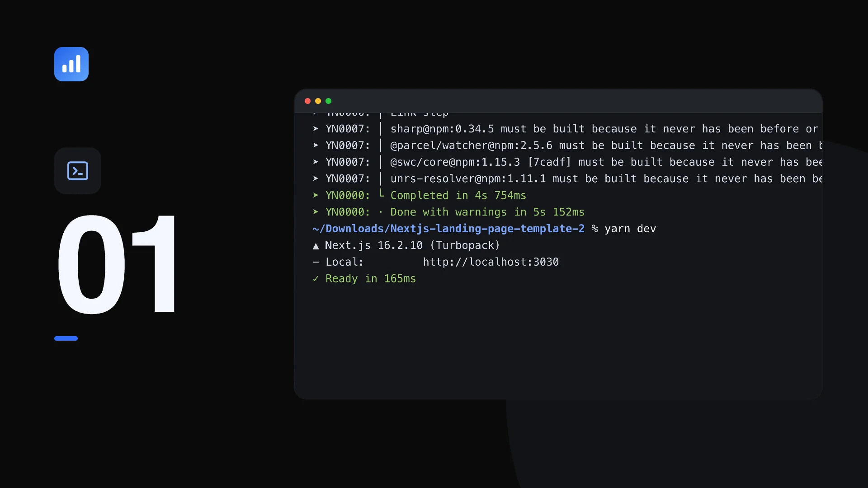
Task: Click 'Done with warnings in 5s 152ms'
Action: click(448, 212)
